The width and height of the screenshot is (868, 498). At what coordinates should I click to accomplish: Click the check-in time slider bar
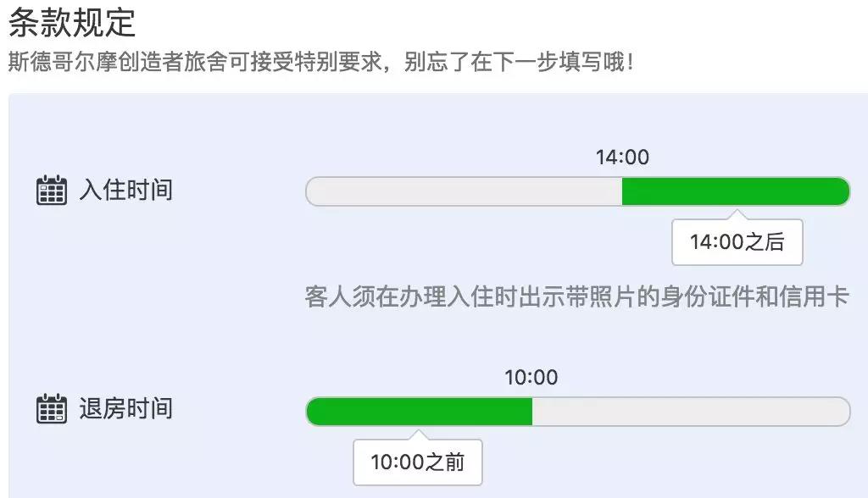(x=576, y=191)
